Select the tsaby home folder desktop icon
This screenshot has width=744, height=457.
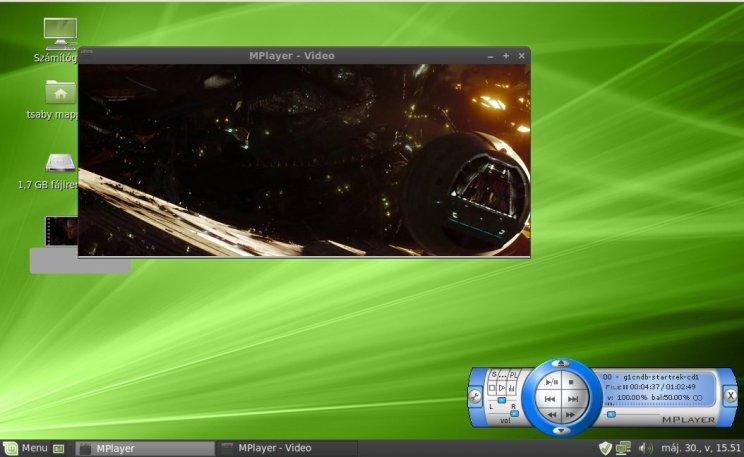coord(52,100)
